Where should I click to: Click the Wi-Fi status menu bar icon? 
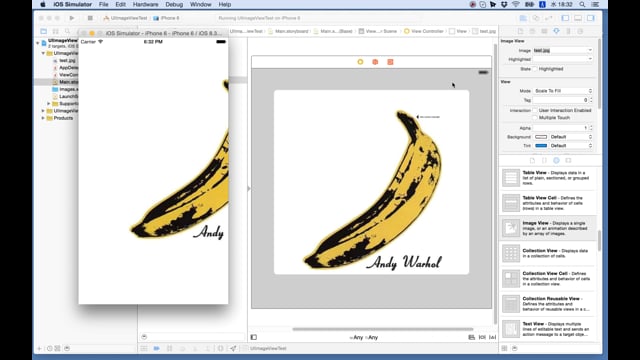pos(516,4)
